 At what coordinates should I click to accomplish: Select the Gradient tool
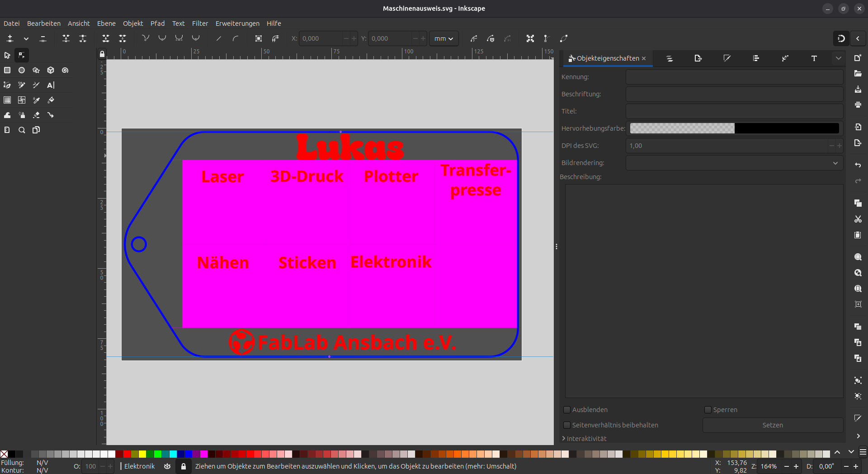[7, 100]
